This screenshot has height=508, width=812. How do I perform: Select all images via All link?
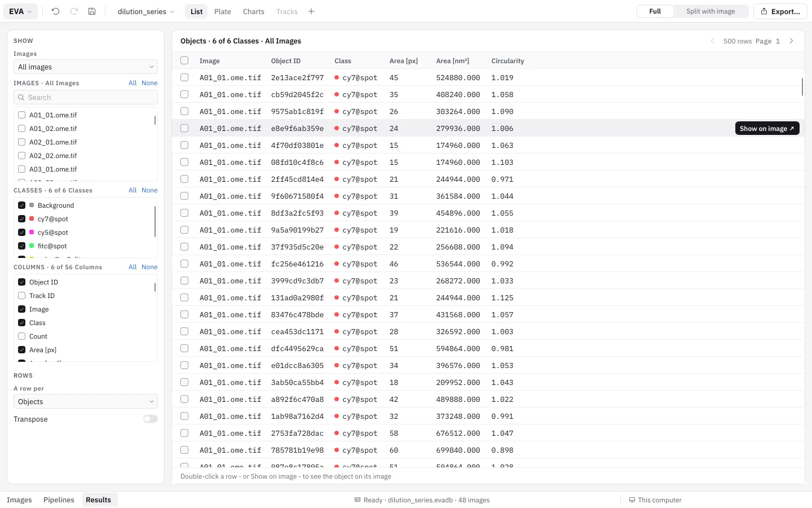point(133,83)
